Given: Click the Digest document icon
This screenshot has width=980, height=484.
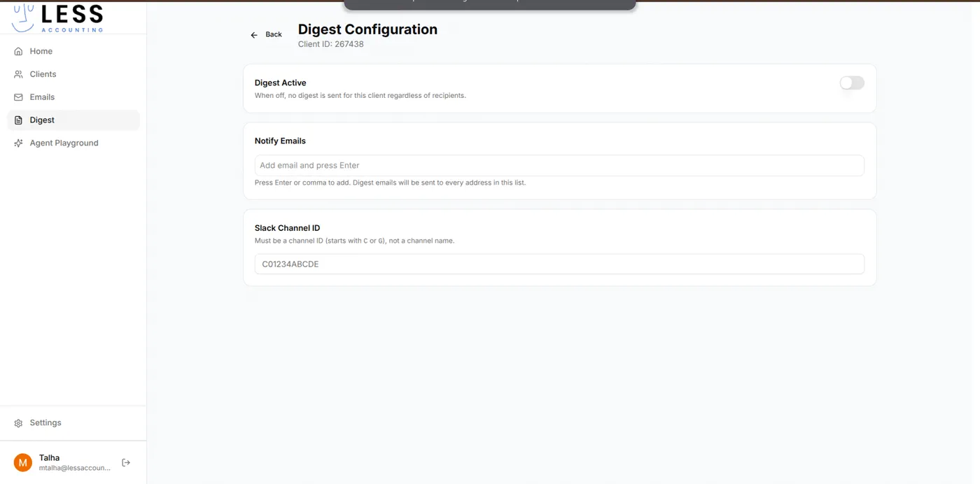Looking at the screenshot, I should [x=19, y=120].
